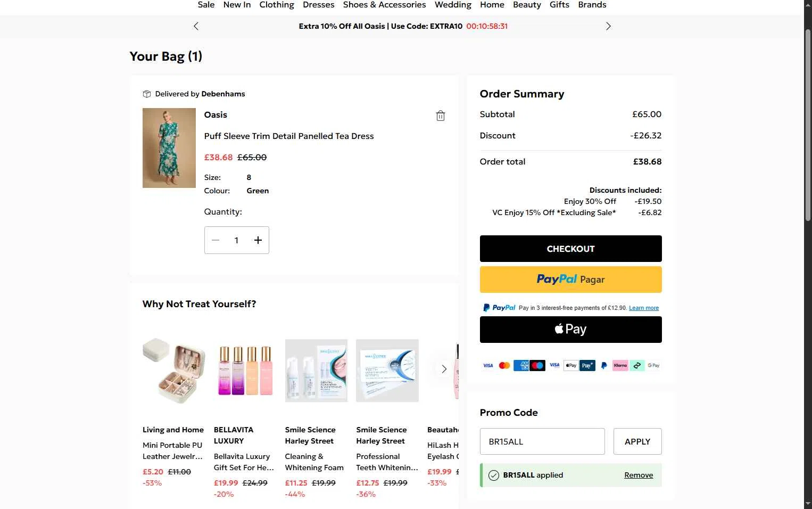812x509 pixels.
Task: Click the Mastercard payment icon
Action: point(504,365)
